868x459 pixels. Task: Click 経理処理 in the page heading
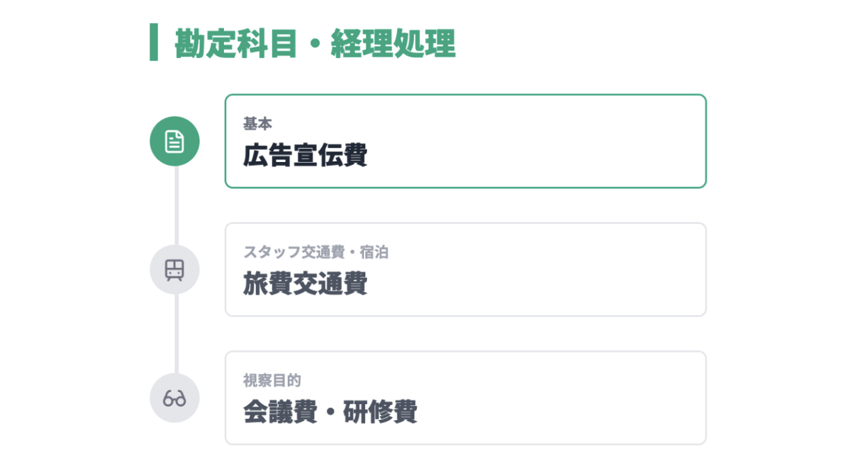392,44
